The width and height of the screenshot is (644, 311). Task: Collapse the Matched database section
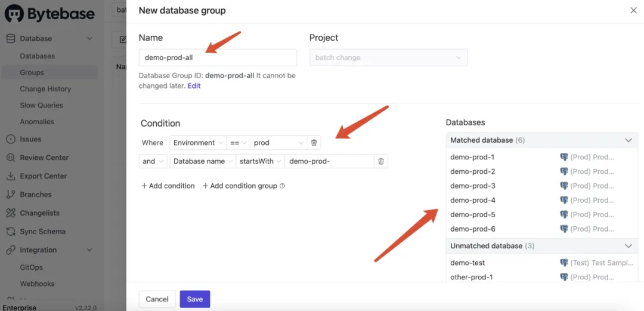[628, 140]
